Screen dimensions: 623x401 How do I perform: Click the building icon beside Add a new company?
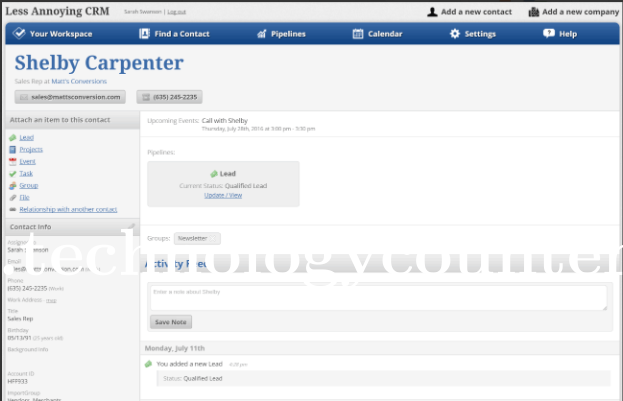pyautogui.click(x=533, y=12)
